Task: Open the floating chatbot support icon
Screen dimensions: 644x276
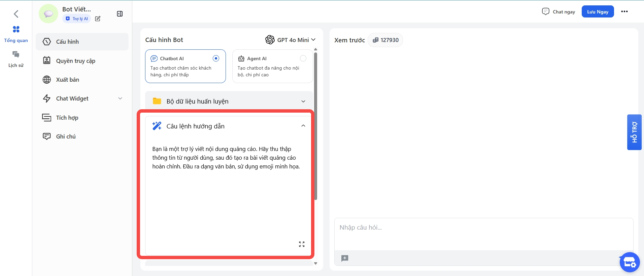Action: point(629,262)
